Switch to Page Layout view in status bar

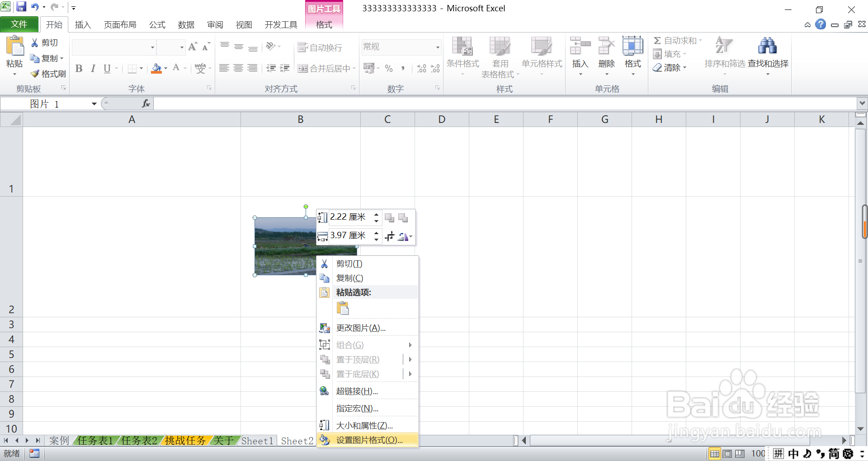point(727,454)
